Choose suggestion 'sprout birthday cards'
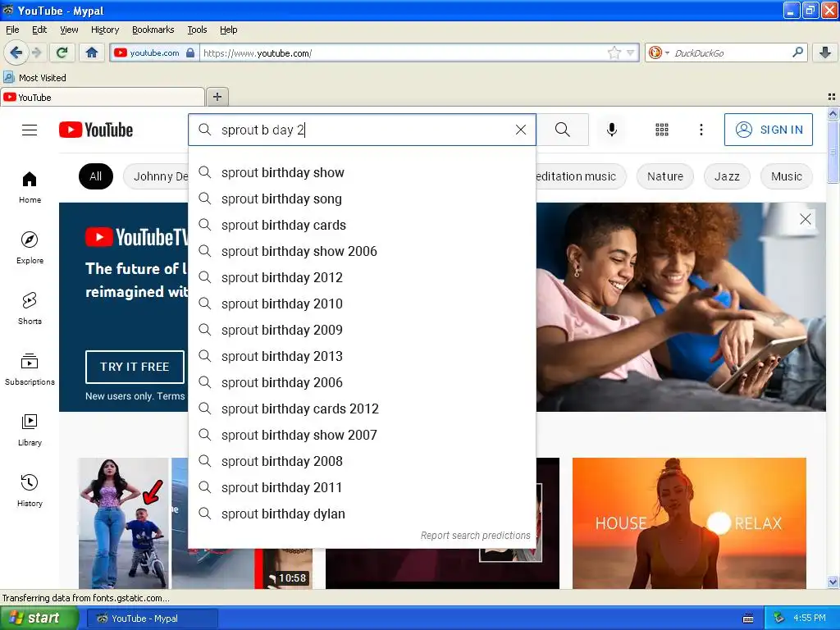Screen dimensions: 840x630 click(x=362, y=225)
